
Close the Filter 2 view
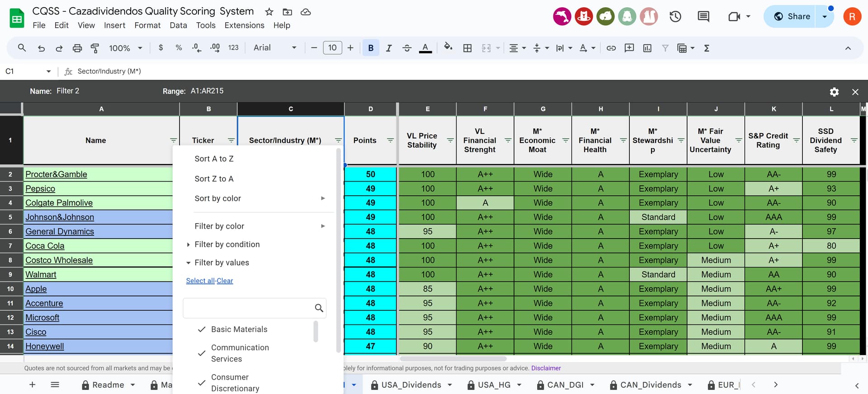pyautogui.click(x=855, y=92)
